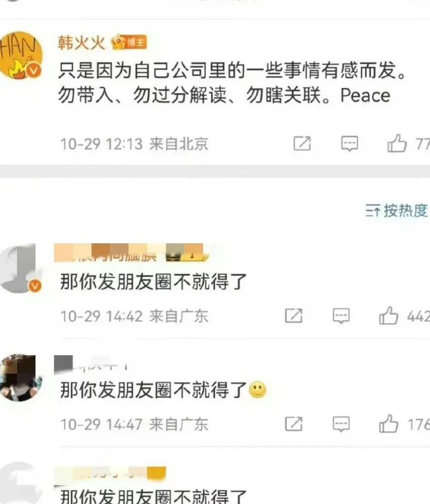Image resolution: width=430 pixels, height=504 pixels.
Task: Open the grey avatar of 14:42 commenter
Action: pyautogui.click(x=20, y=269)
